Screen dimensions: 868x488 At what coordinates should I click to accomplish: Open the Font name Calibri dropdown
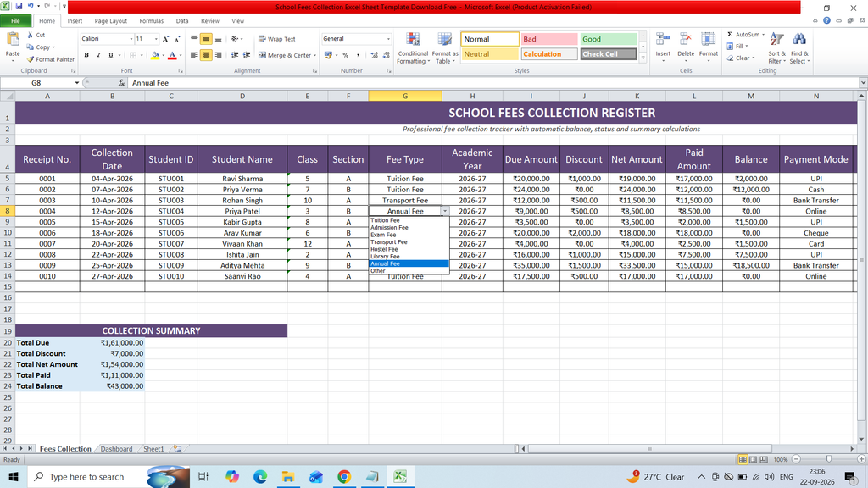(131, 39)
